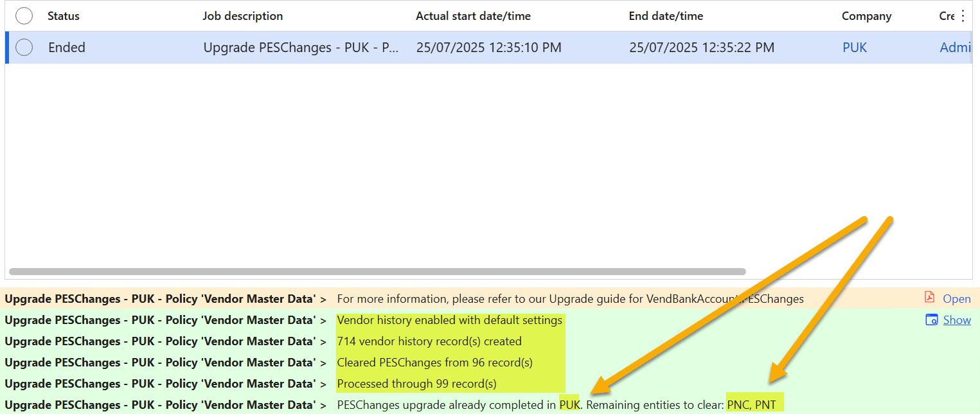Click the Ended status cell
Viewport: 980px width, 414px height.
click(x=67, y=48)
